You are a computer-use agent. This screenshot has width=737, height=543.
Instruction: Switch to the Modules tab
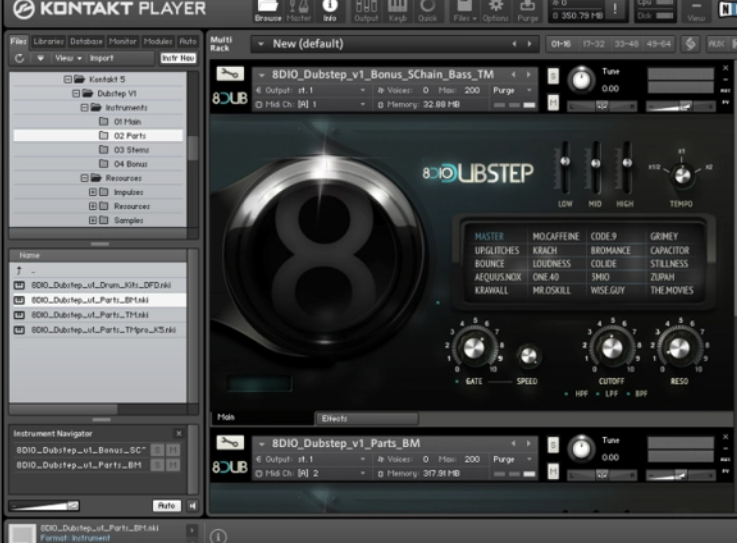pos(158,41)
